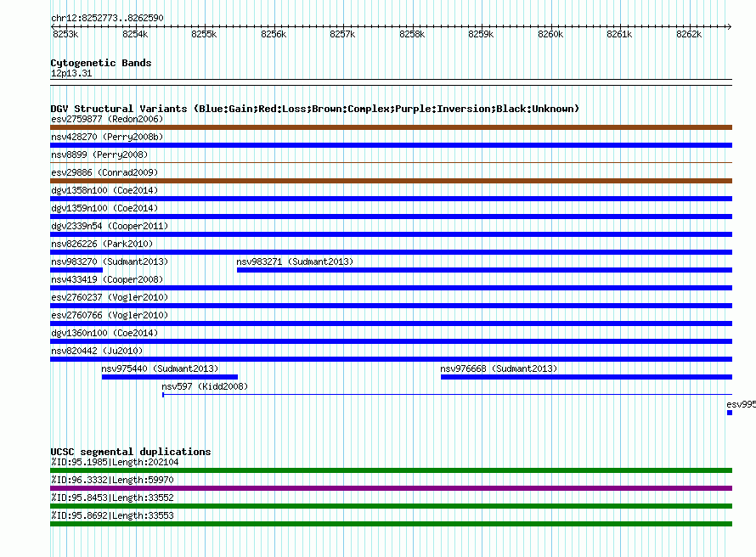Select the green bar under %ID:95.8453|Length:33552

point(391,506)
